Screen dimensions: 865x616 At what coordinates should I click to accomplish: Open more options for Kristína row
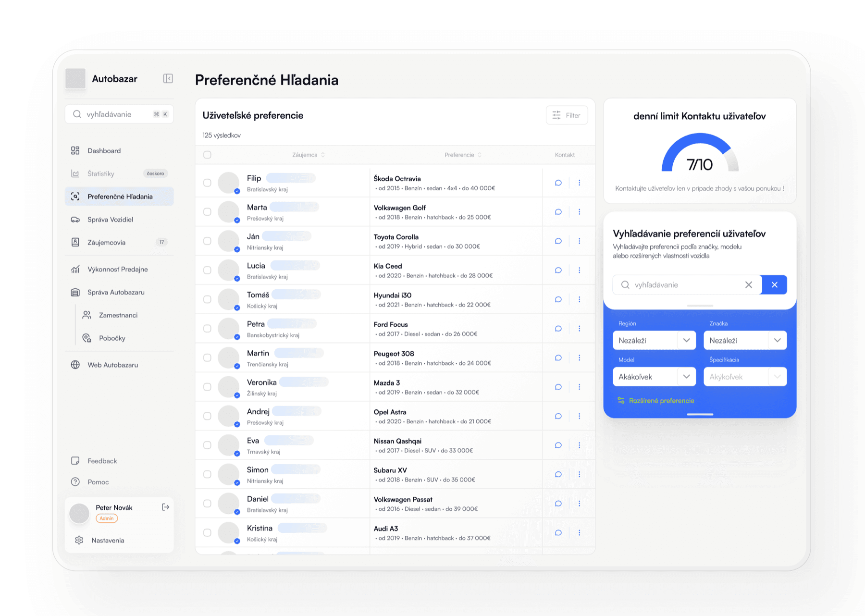[579, 533]
